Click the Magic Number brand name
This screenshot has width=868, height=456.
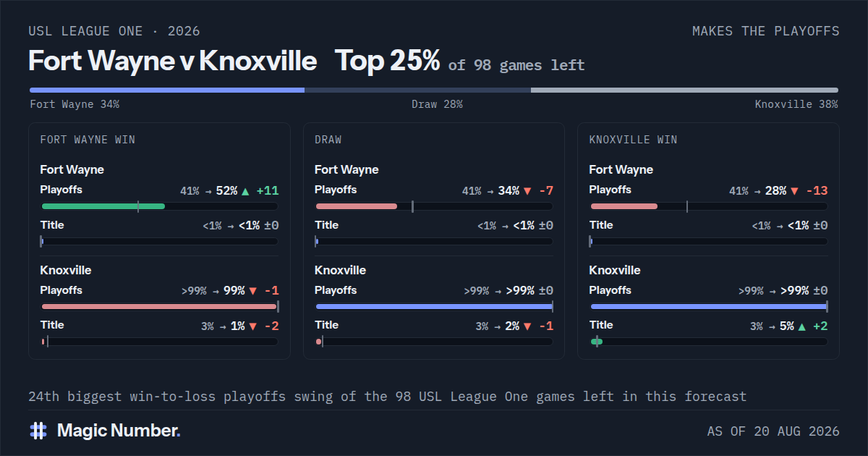click(119, 431)
